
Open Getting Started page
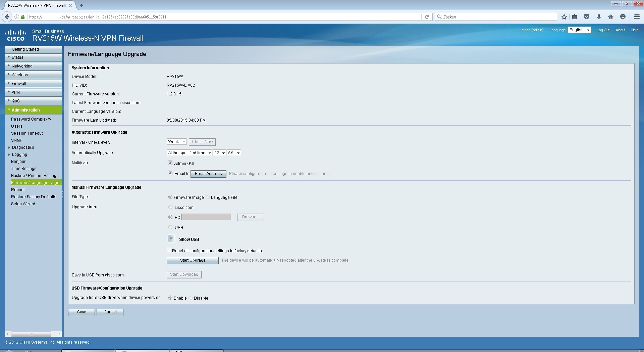34,49
